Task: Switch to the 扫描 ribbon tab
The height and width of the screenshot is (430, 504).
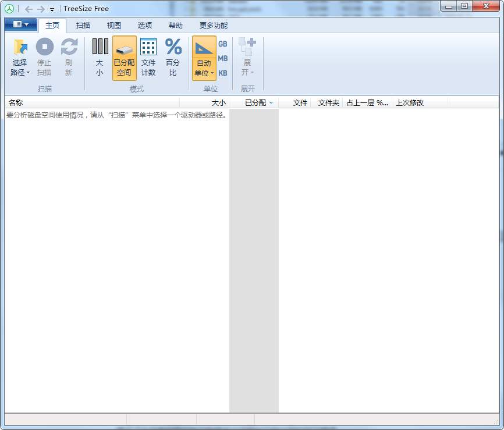Action: 83,26
